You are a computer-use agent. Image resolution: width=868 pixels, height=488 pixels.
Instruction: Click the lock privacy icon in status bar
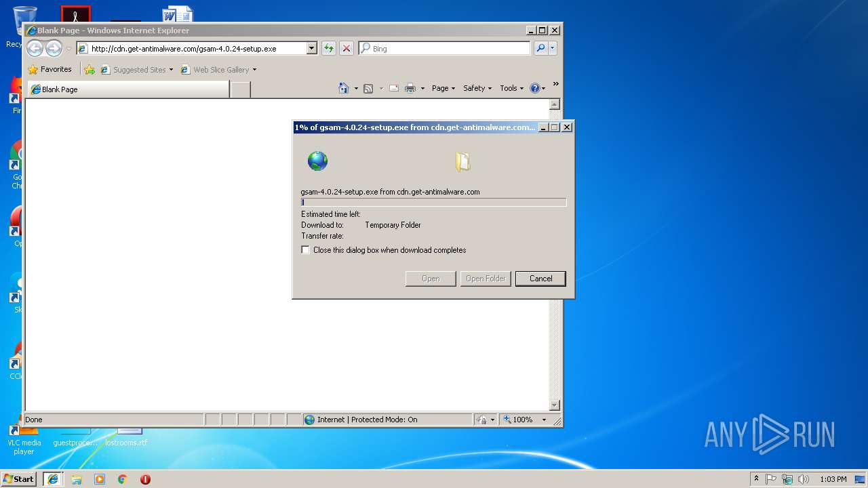coord(481,420)
